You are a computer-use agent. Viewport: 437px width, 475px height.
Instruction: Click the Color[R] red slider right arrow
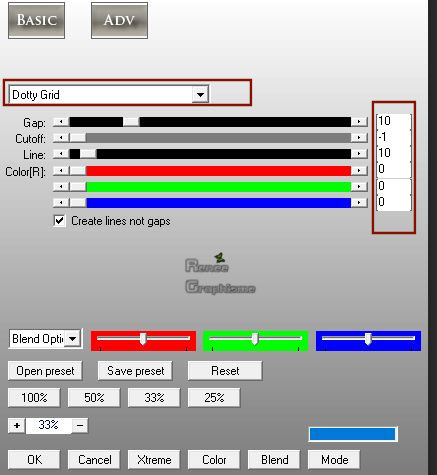pos(359,171)
